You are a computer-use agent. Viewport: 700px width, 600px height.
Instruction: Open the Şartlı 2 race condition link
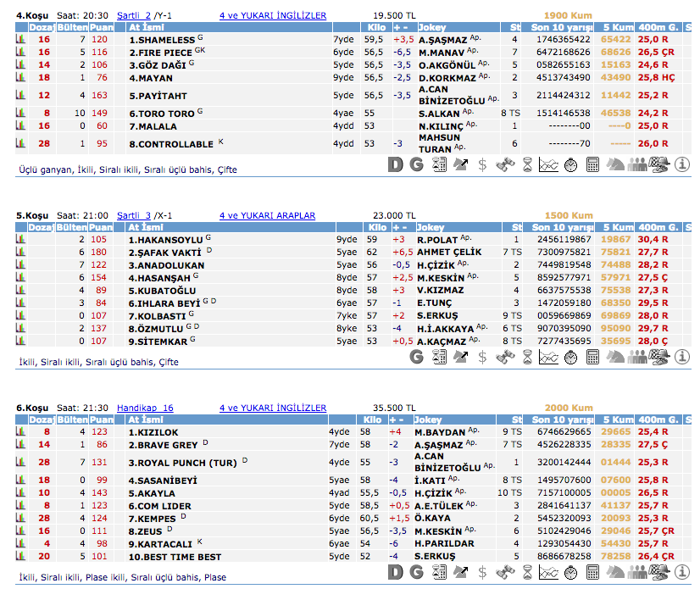pyautogui.click(x=134, y=16)
